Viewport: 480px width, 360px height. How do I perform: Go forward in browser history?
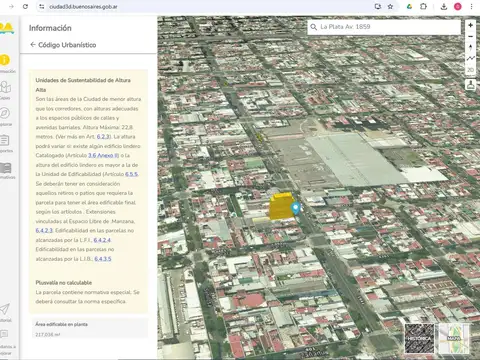(11, 6)
